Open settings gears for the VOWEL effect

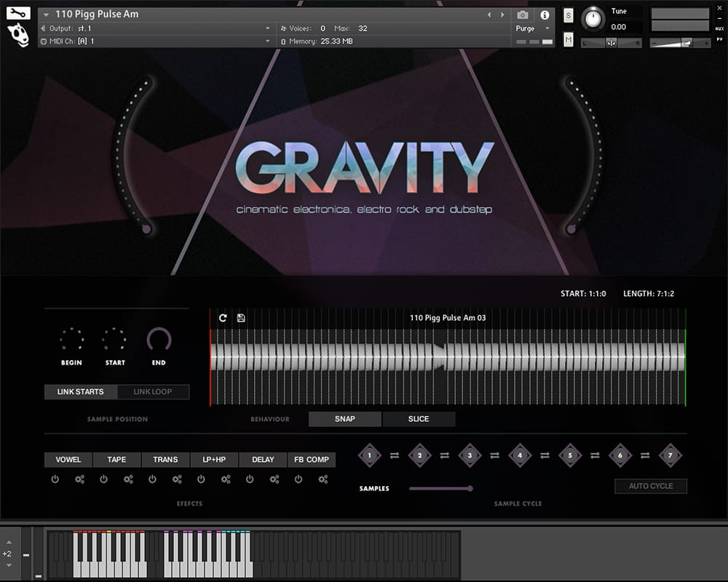pyautogui.click(x=80, y=479)
